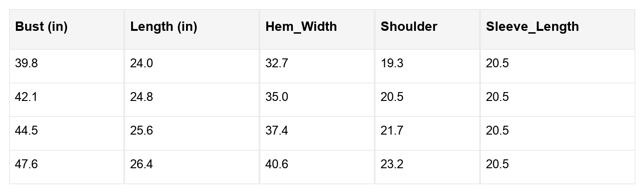Click the shoulder cell showing 21.7
Image resolution: width=644 pixels, height=193 pixels.
coord(392,131)
